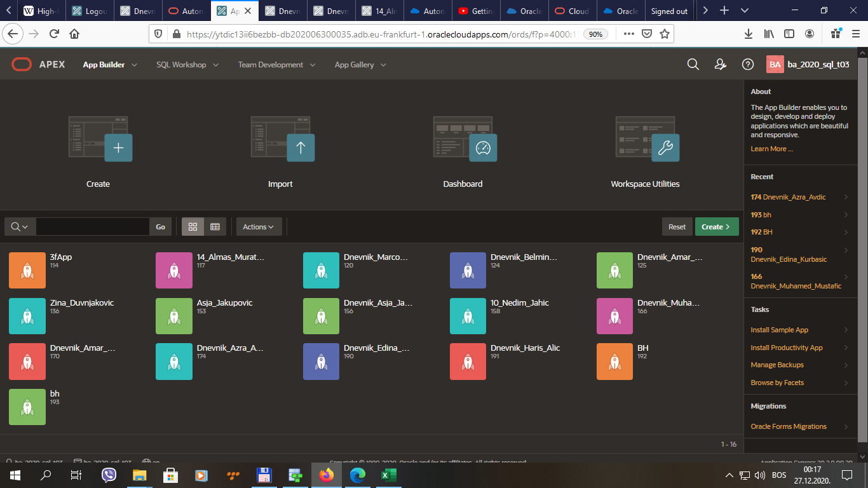Viewport: 868px width, 488px height.
Task: Click the Go search button
Action: click(x=161, y=227)
